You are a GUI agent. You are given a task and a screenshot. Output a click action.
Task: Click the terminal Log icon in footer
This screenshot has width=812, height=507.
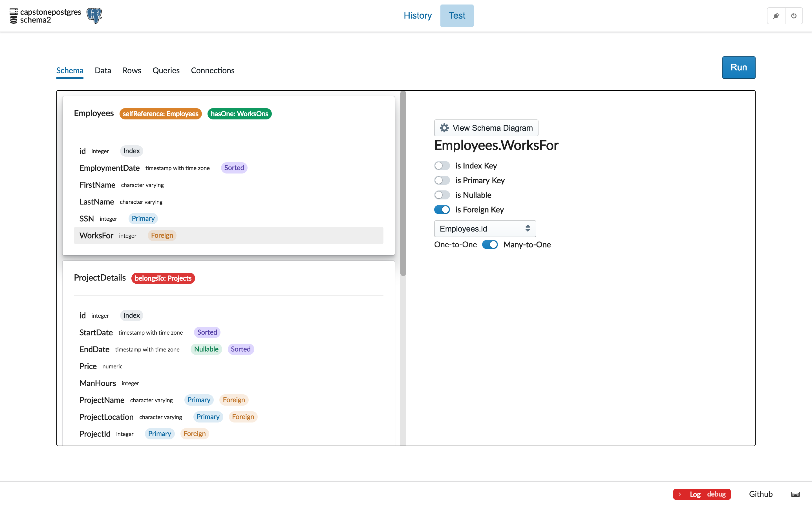(x=681, y=494)
